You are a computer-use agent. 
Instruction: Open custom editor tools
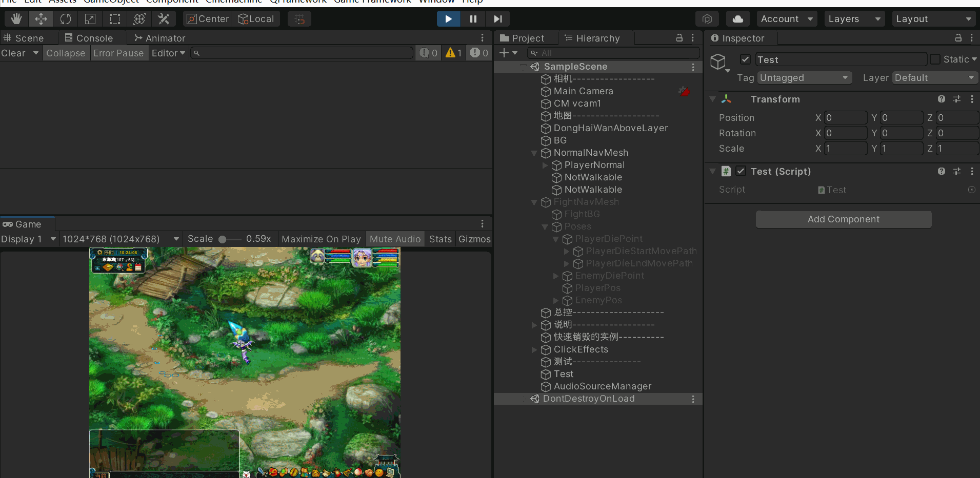[x=164, y=19]
